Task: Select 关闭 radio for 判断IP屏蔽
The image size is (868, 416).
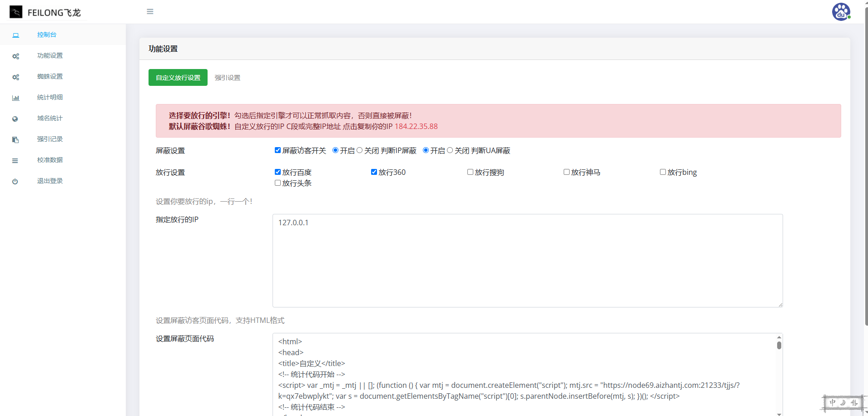Action: tap(359, 150)
